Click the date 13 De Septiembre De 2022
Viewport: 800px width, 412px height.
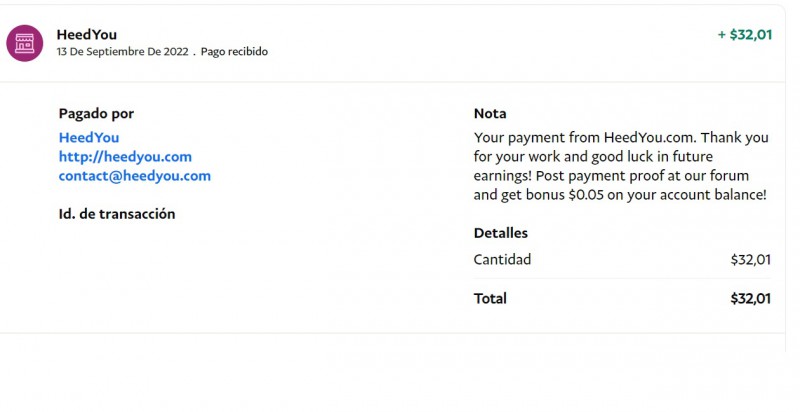(122, 51)
